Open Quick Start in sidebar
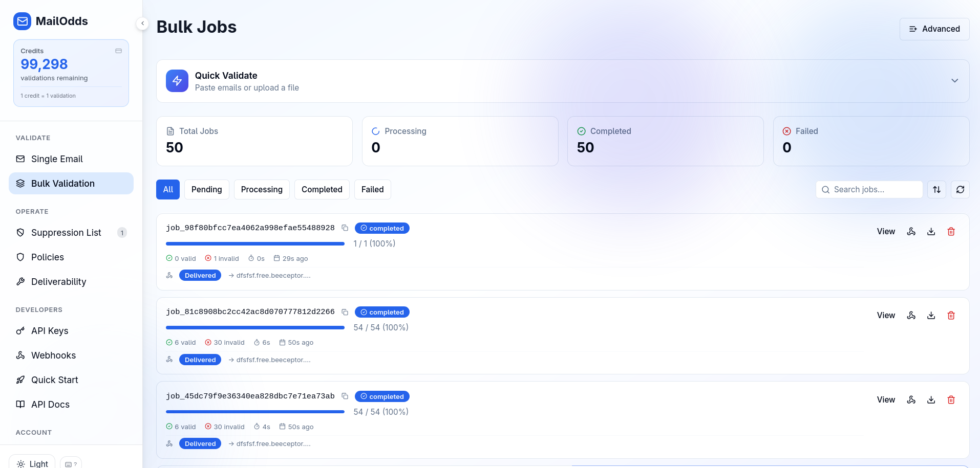 [71, 380]
